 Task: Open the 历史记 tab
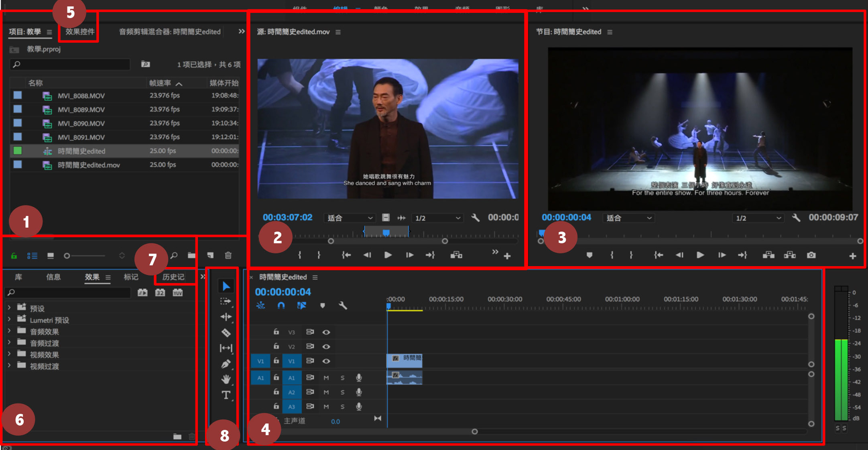tap(173, 277)
